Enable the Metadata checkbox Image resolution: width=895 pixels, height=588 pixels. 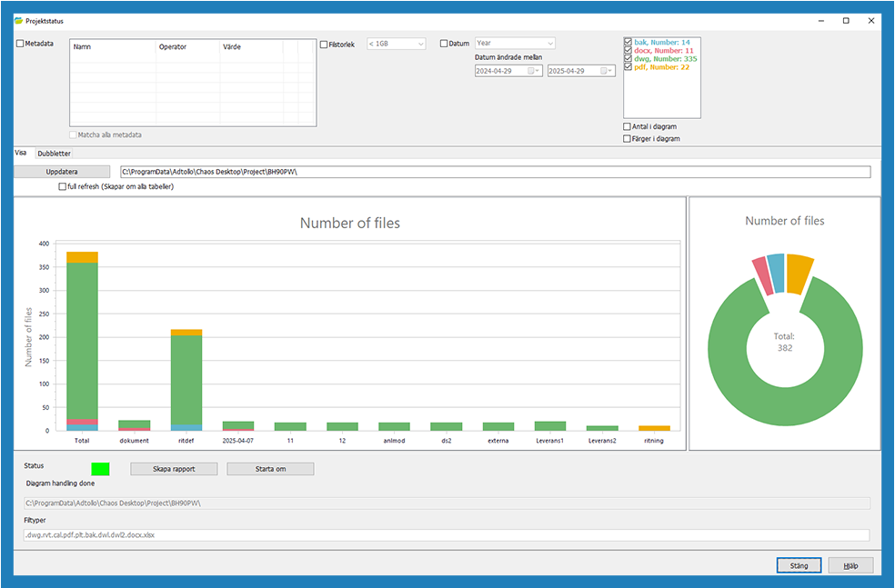point(20,44)
